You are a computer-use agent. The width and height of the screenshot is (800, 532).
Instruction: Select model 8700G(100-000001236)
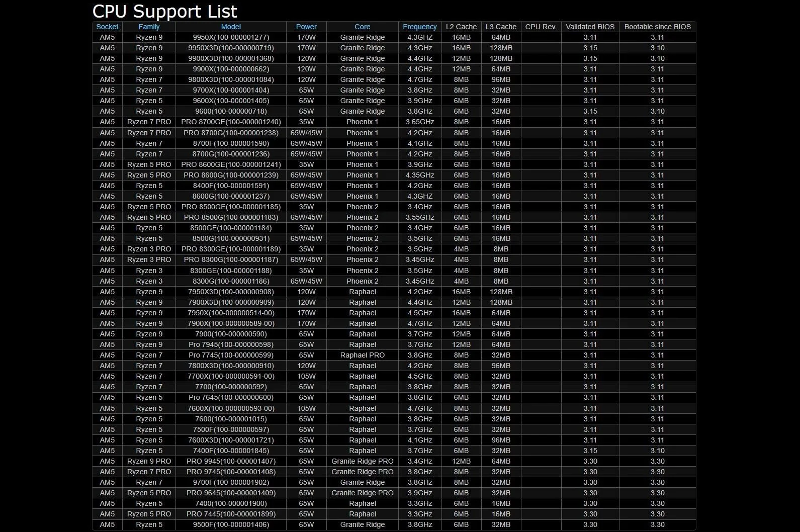(231, 154)
